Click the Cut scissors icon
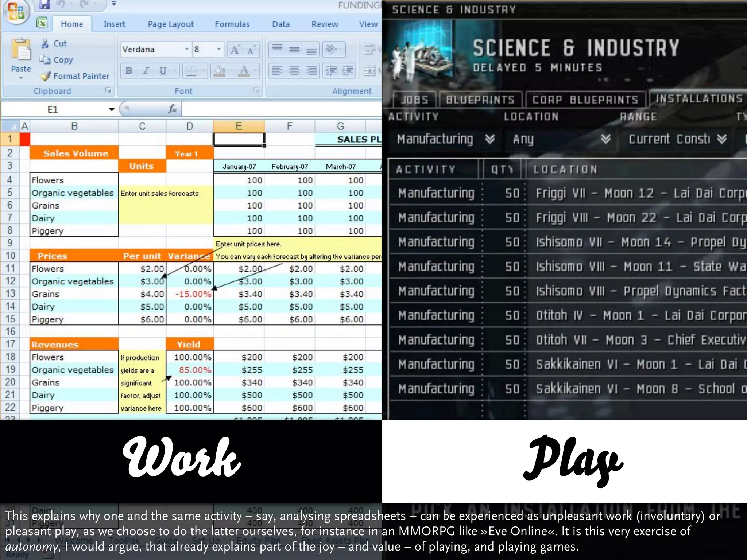Screen dimensions: 747x560 [x=45, y=43]
